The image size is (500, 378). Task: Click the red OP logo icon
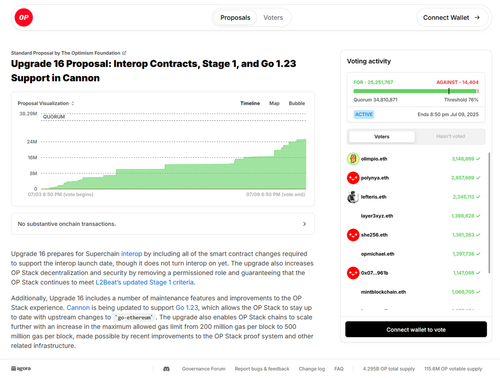click(x=24, y=17)
